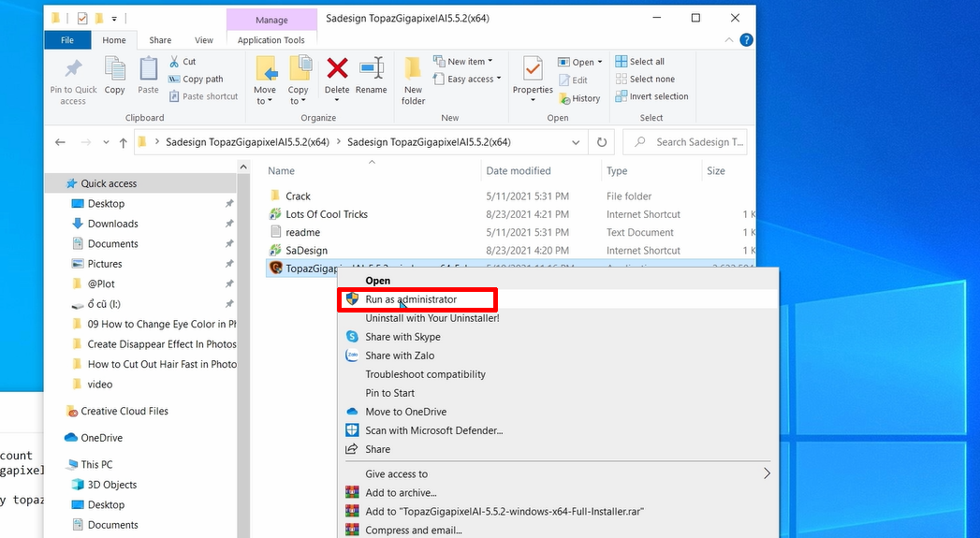This screenshot has width=980, height=538.
Task: Click the Copy to icon
Action: (300, 68)
